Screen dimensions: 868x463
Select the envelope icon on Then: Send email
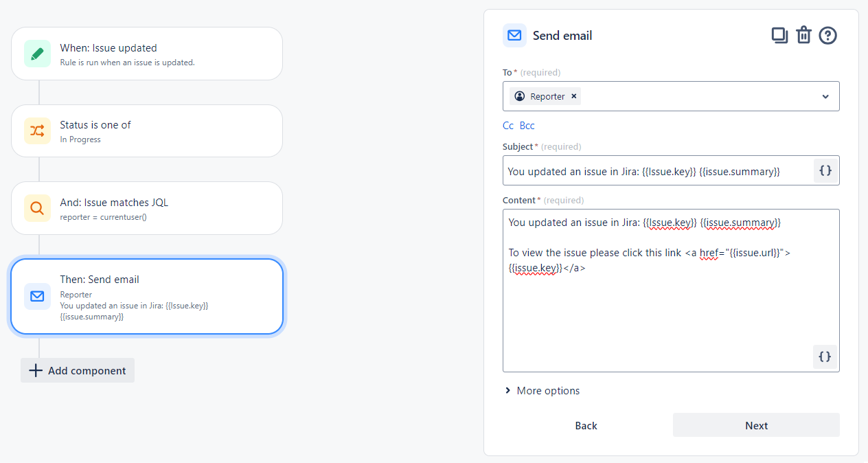(x=38, y=296)
